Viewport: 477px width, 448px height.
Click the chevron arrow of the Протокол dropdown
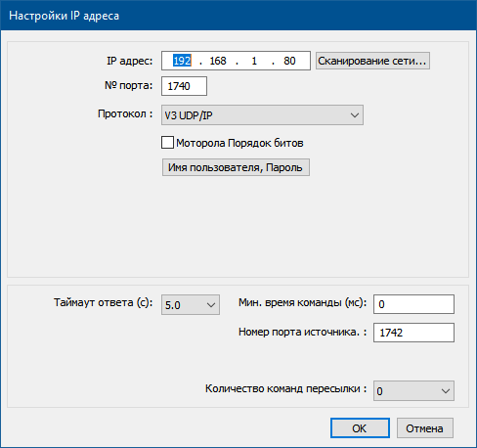355,115
